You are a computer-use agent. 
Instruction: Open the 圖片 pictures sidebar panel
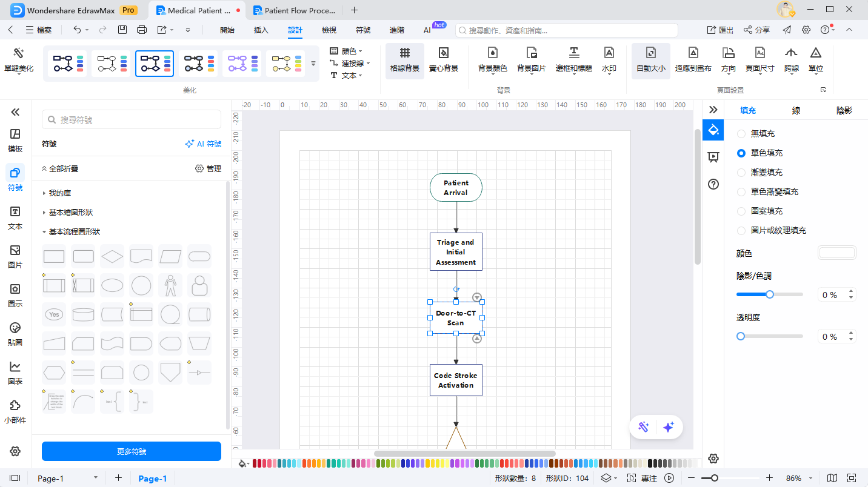(x=15, y=257)
